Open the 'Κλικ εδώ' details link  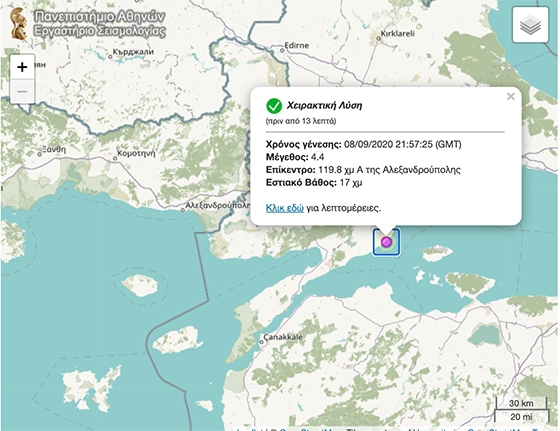click(x=285, y=208)
